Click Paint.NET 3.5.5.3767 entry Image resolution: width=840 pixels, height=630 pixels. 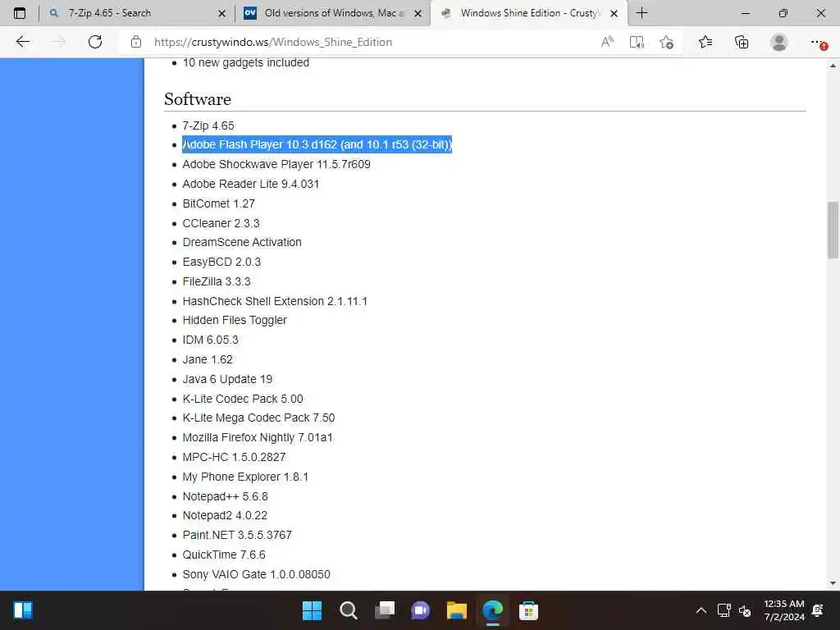point(237,535)
